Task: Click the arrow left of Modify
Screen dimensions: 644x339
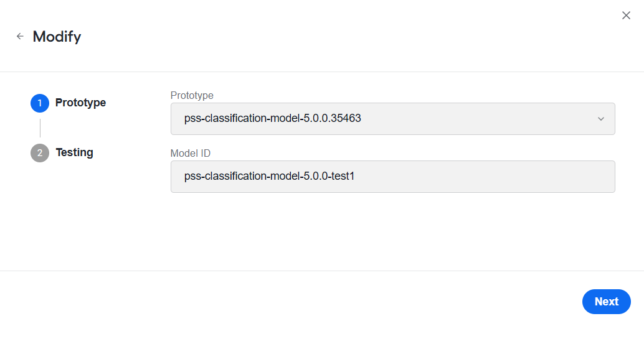Action: (x=20, y=37)
